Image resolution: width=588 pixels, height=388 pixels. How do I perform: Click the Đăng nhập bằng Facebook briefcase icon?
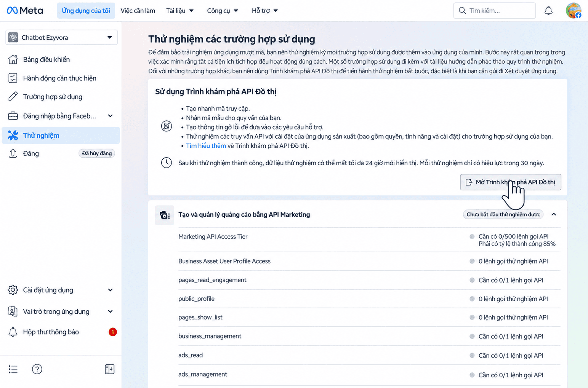click(13, 116)
